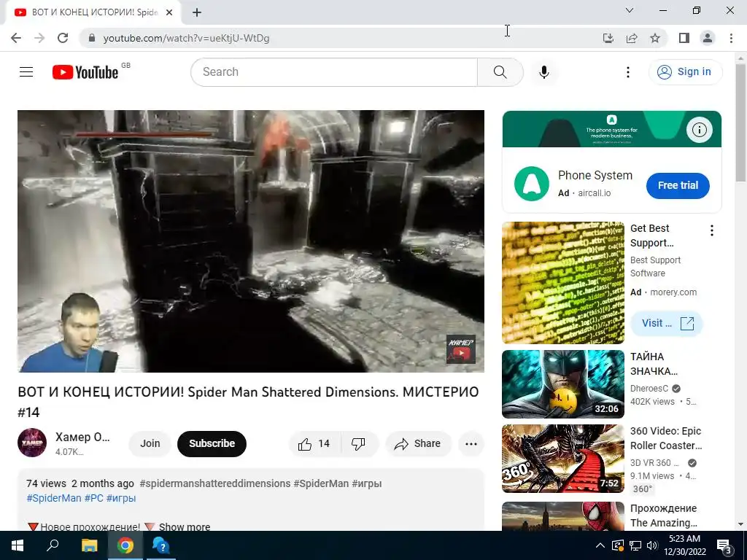747x560 pixels.
Task: Expand description with Show more
Action: (185, 526)
